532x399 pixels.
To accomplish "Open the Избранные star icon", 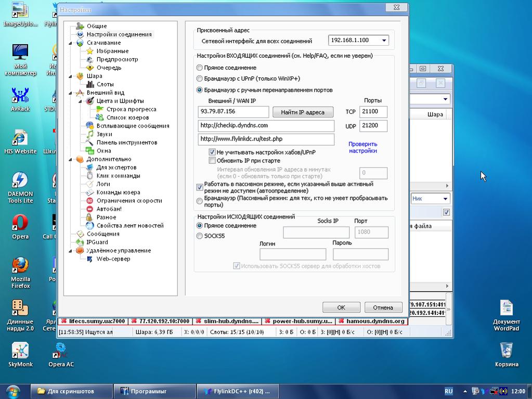I will (x=90, y=51).
